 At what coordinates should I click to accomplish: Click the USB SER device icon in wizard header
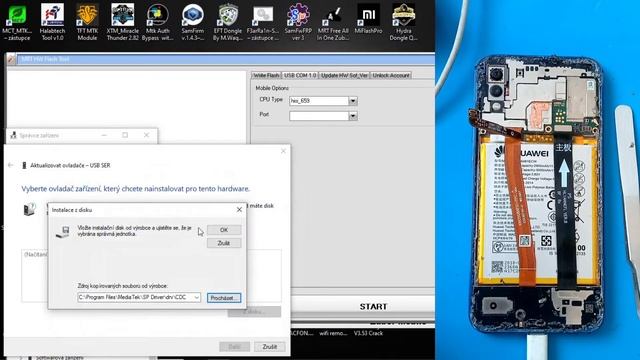click(24, 165)
